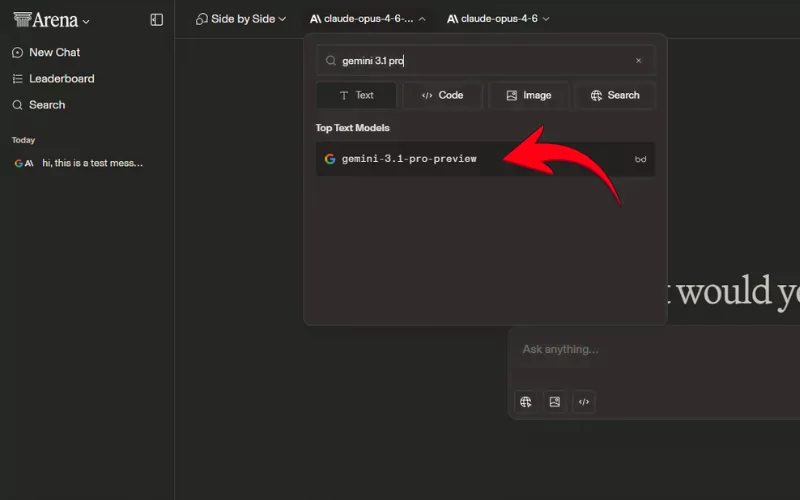
Task: Choose gemini-3.1-pro-preview from the list
Action: (485, 159)
